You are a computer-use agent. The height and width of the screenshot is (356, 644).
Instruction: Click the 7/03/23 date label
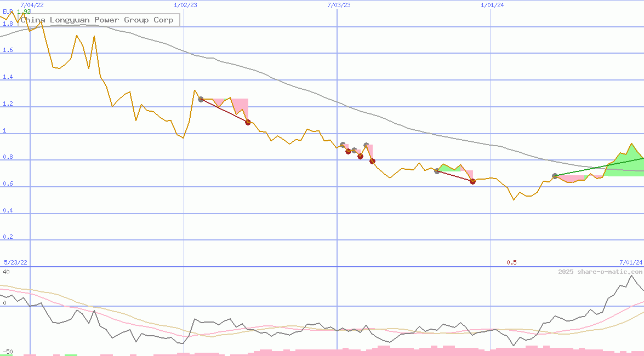click(339, 5)
